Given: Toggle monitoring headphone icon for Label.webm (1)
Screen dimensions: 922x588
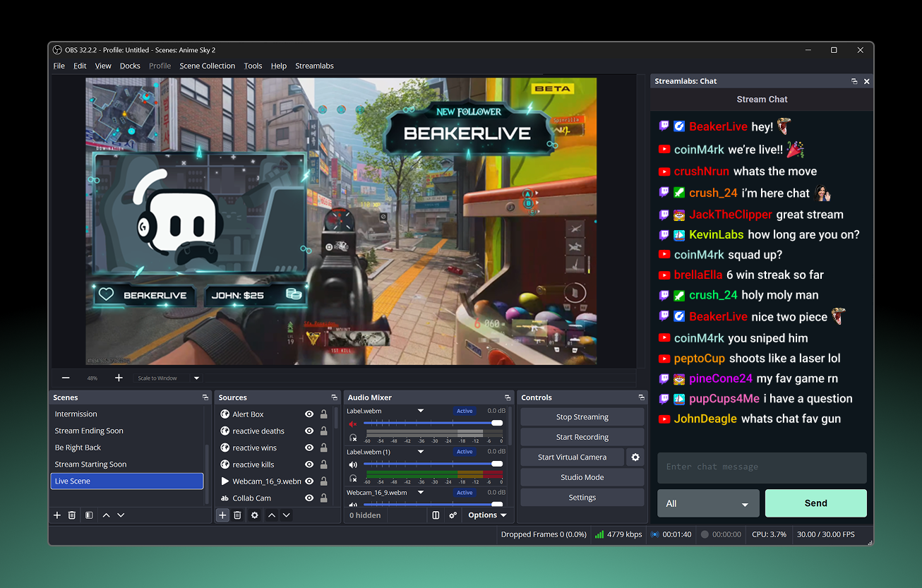Looking at the screenshot, I should [353, 478].
